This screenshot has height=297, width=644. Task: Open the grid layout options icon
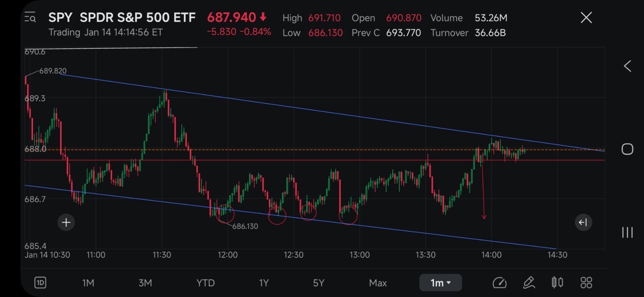pos(586,283)
